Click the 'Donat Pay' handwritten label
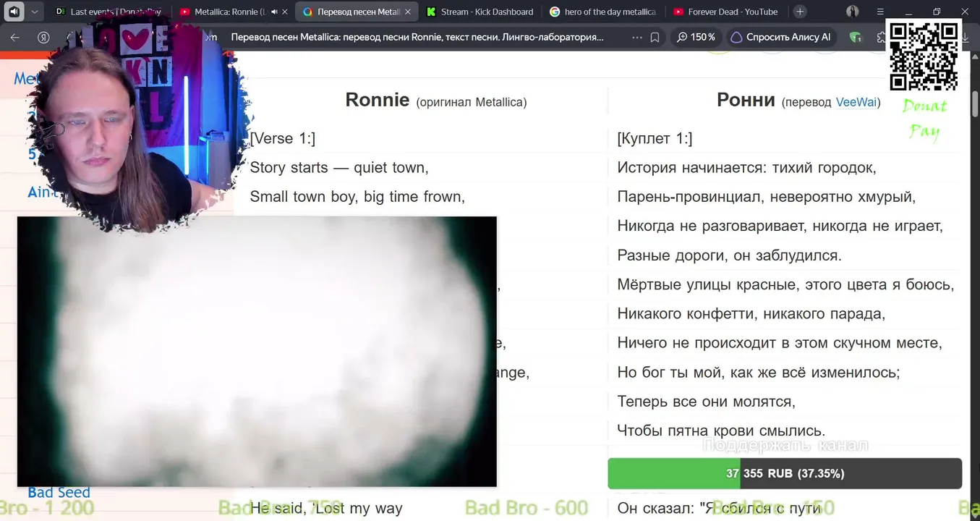The width and height of the screenshot is (980, 521). [x=924, y=119]
